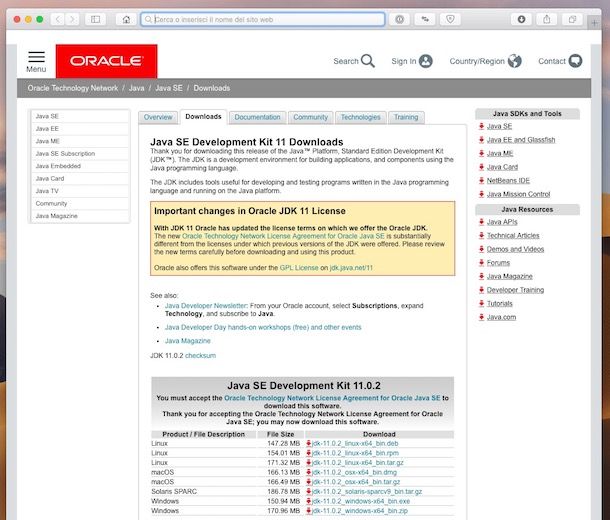Open Java Developer Day workshops link
This screenshot has width=610, height=520.
(263, 327)
